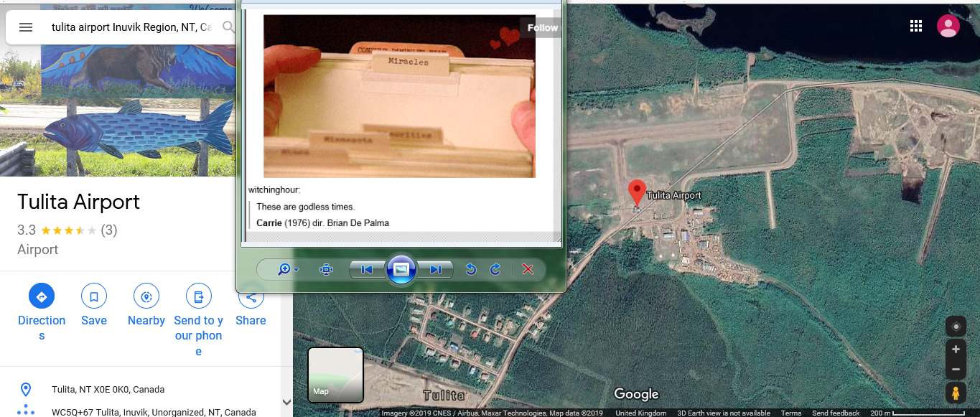Open the Google apps grid
Image resolution: width=980 pixels, height=417 pixels.
click(x=915, y=27)
